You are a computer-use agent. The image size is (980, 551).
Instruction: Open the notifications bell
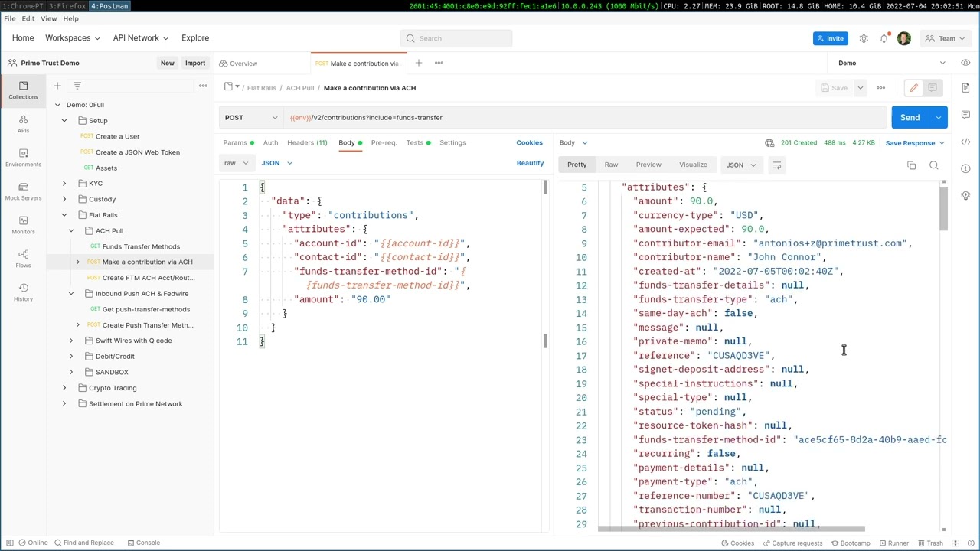tap(884, 38)
